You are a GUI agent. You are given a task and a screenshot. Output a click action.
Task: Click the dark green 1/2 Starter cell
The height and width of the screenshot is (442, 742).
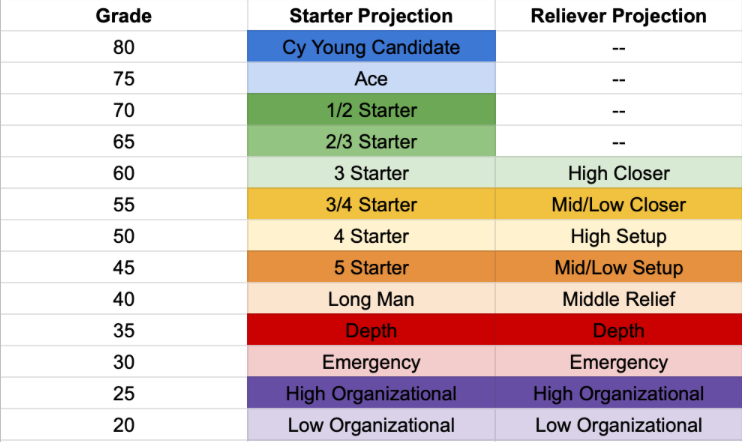(371, 110)
